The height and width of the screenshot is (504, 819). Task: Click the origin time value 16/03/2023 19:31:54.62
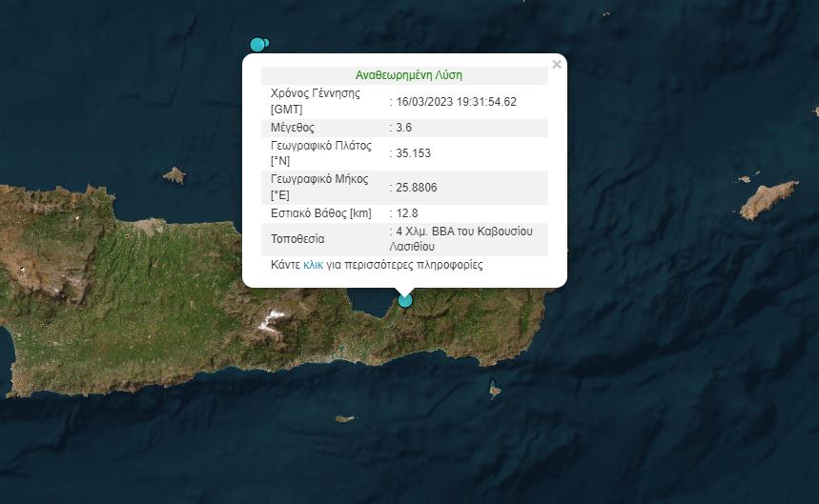pos(456,101)
